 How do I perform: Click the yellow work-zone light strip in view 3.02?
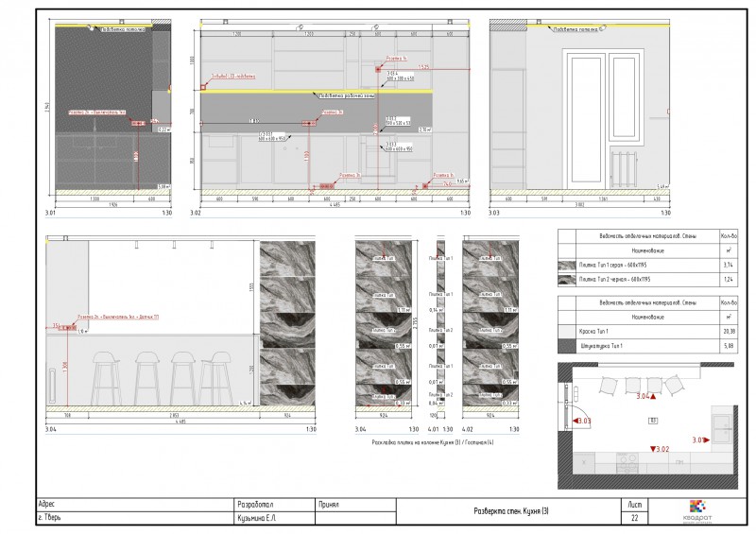click(x=317, y=91)
